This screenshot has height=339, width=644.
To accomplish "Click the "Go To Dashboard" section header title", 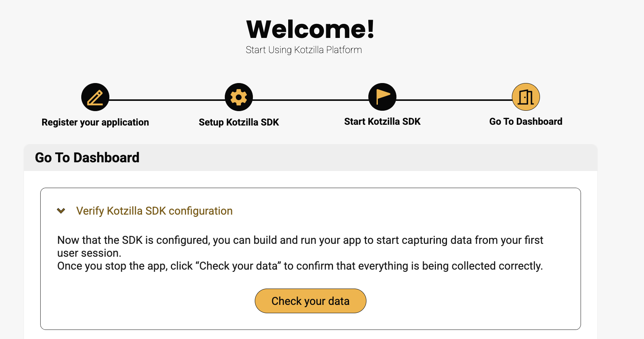I will coord(87,157).
